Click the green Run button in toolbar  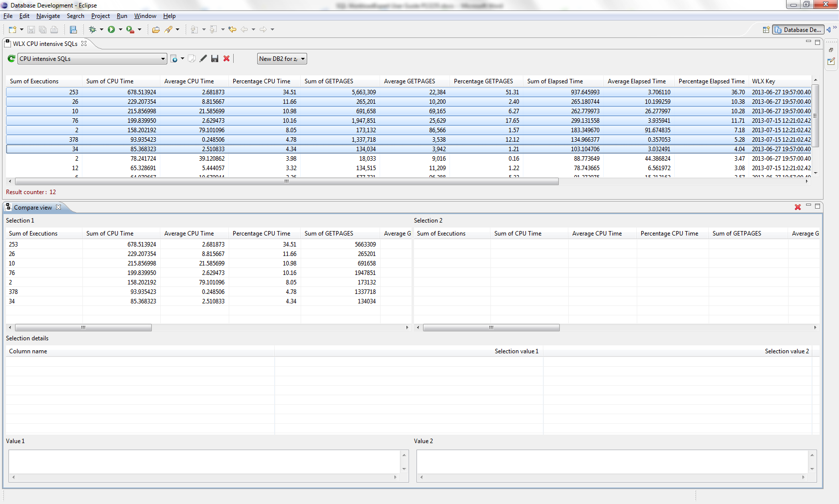(111, 30)
